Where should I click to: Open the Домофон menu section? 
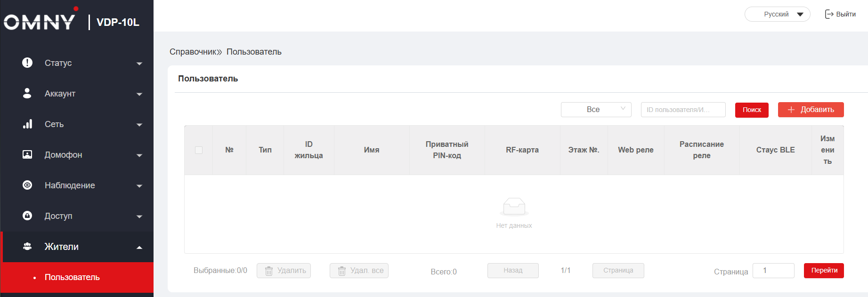coord(64,155)
